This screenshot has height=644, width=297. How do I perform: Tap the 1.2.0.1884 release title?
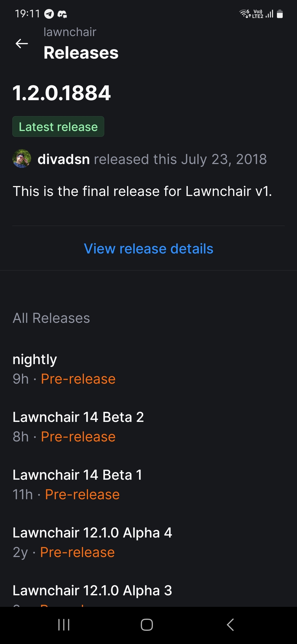tap(62, 93)
